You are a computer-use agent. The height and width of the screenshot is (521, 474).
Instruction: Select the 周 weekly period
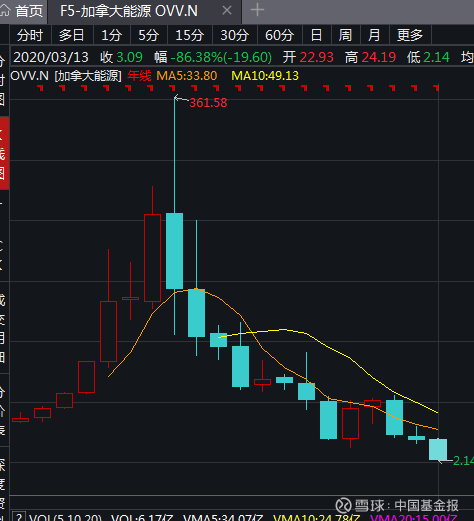345,35
